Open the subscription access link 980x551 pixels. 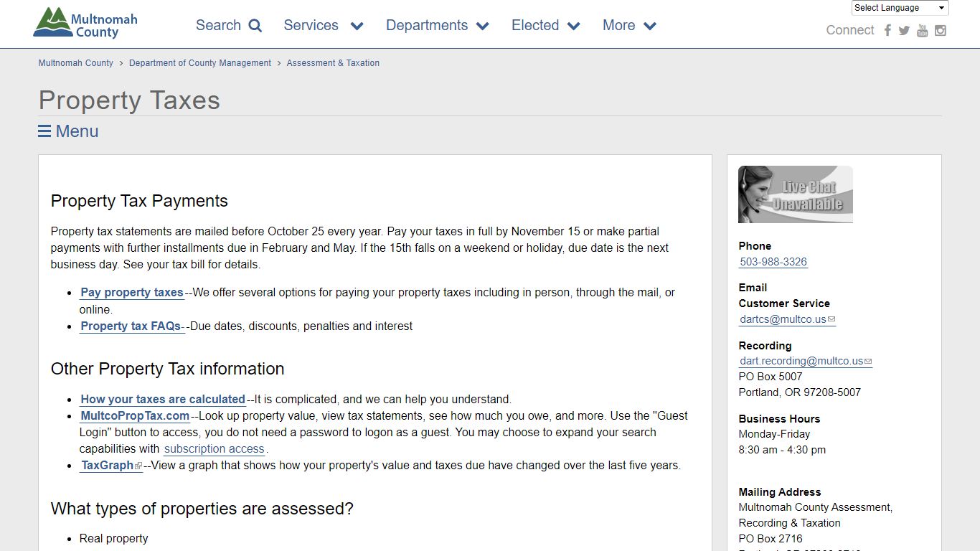[x=215, y=449]
